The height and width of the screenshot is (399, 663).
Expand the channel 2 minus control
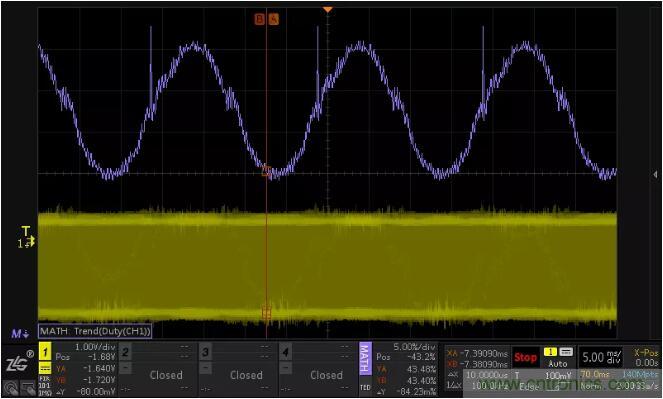click(x=125, y=368)
